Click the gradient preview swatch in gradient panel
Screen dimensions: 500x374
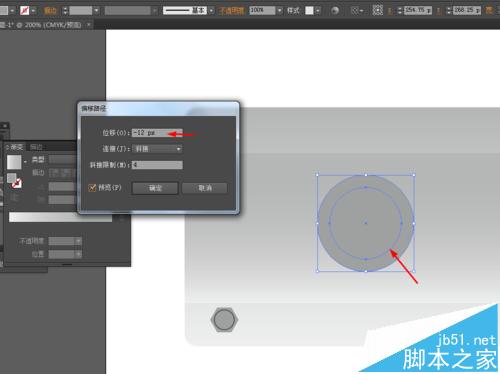pyautogui.click(x=14, y=162)
